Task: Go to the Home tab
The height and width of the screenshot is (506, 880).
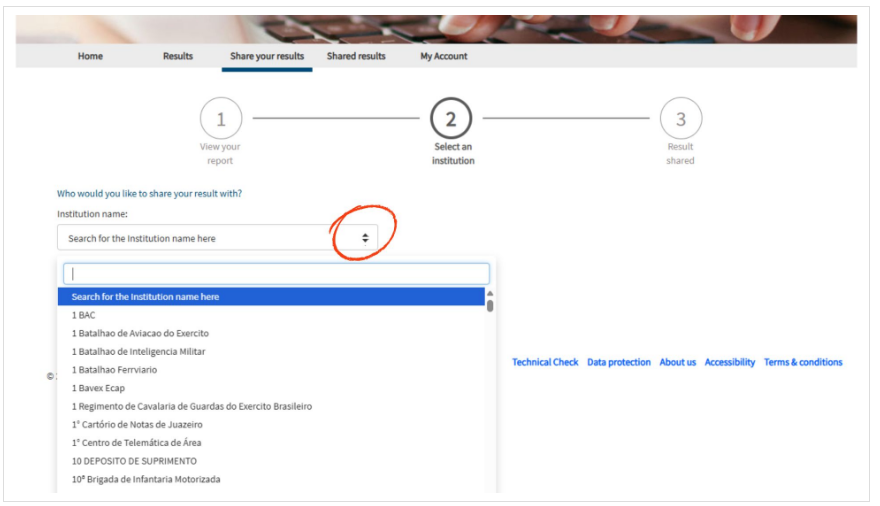Action: [x=90, y=56]
